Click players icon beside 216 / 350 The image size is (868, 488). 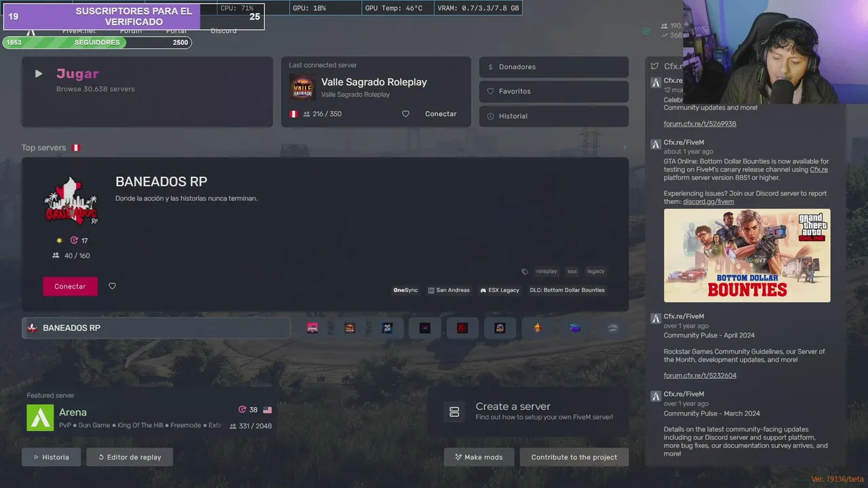[307, 114]
